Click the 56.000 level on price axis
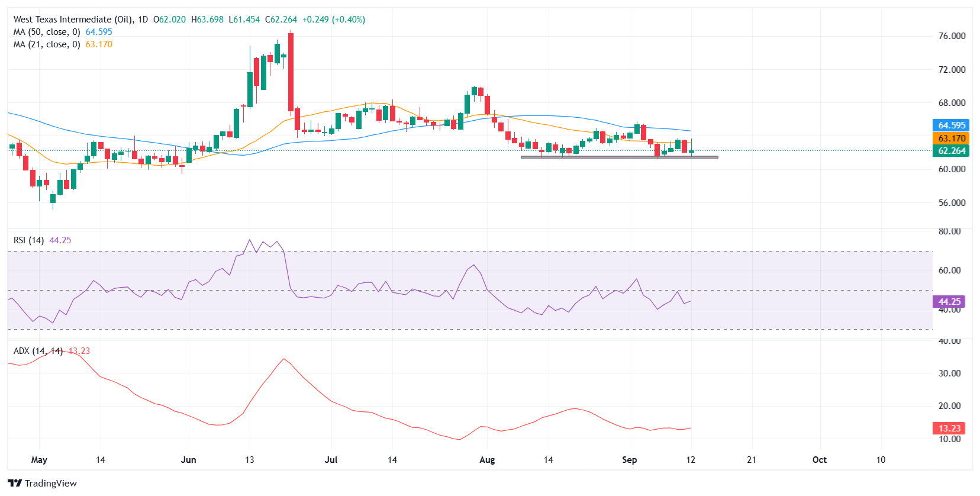 (951, 203)
